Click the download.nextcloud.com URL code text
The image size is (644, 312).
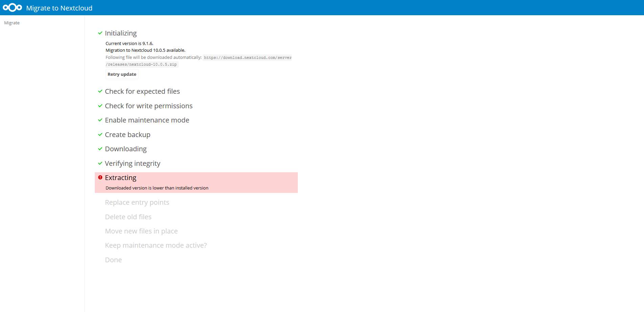248,58
